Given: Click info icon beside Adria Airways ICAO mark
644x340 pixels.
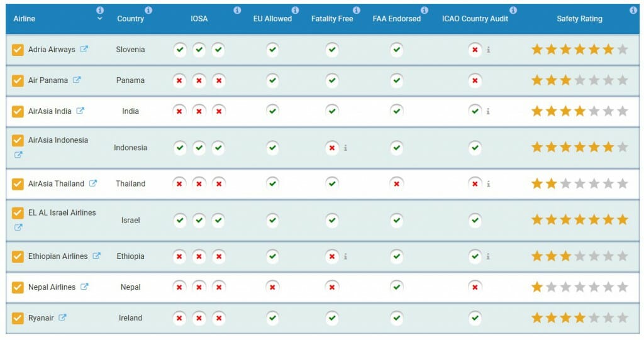Looking at the screenshot, I should 488,50.
